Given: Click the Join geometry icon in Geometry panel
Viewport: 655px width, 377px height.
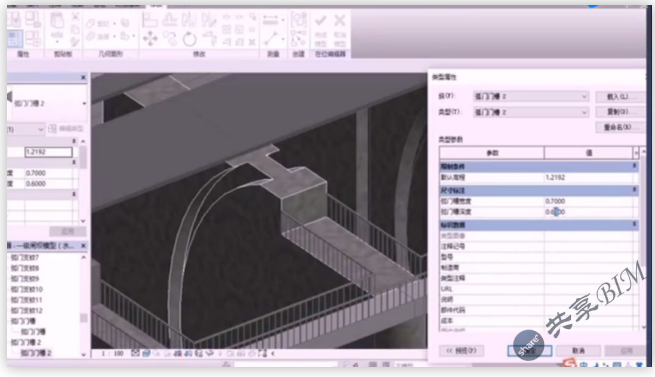Looking at the screenshot, I should pos(91,37).
